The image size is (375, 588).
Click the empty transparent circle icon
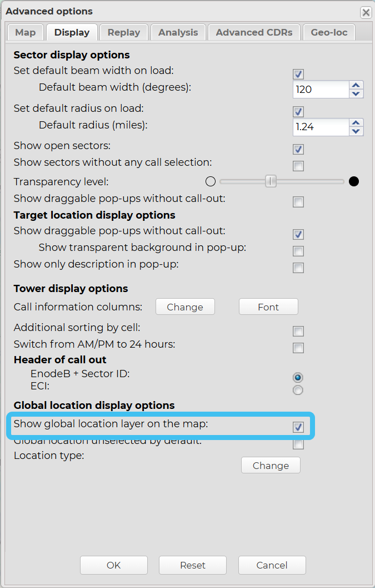(210, 181)
